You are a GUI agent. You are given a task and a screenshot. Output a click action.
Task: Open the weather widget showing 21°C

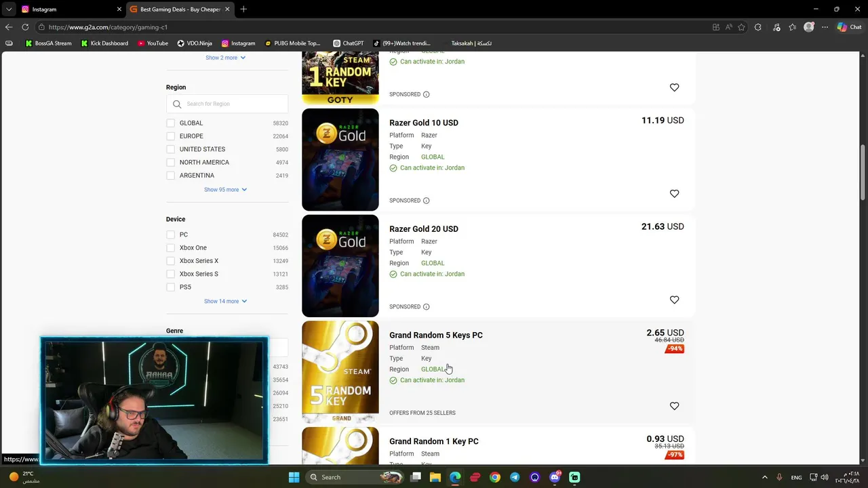click(x=22, y=477)
